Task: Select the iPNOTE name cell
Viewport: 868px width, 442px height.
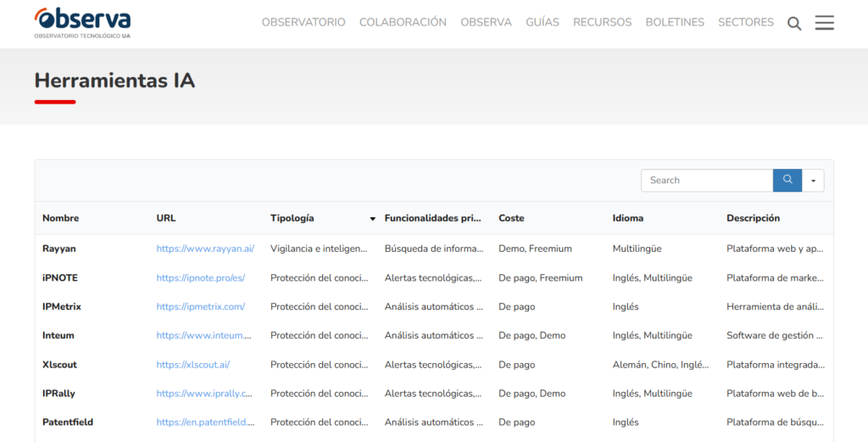Action: 60,277
